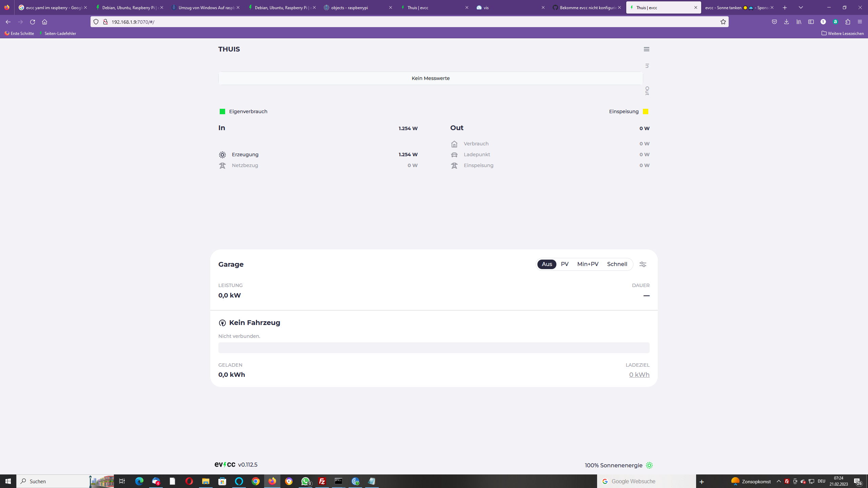Image resolution: width=868 pixels, height=488 pixels.
Task: Open FileZilla from the taskbar
Action: point(322,481)
